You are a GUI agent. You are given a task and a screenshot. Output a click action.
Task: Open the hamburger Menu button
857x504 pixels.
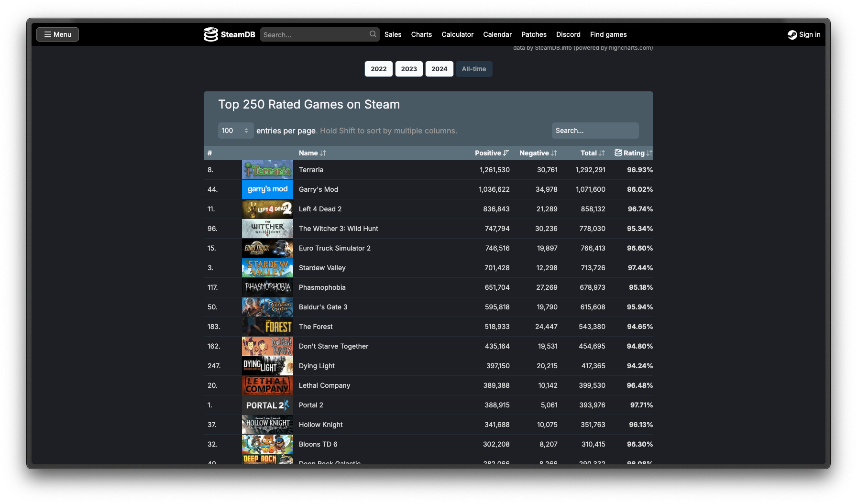click(58, 34)
